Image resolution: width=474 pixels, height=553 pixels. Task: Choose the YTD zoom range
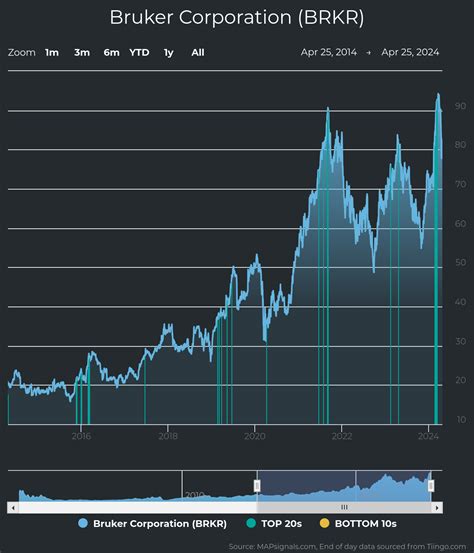click(x=139, y=53)
